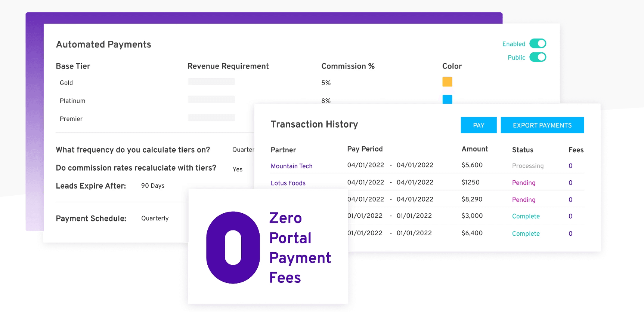Click the Status column header
Screen dimensions: 644x318
pyautogui.click(x=523, y=150)
